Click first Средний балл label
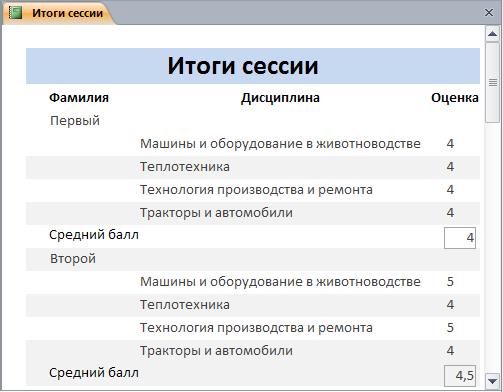Viewport: 503px width, 392px height. tap(94, 235)
